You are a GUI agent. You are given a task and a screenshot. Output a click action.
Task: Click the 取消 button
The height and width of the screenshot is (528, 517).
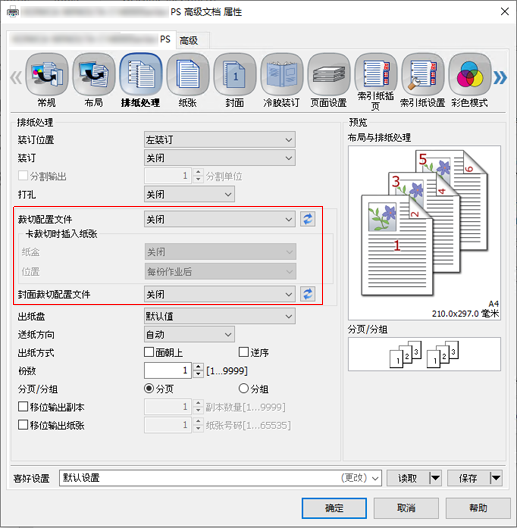(x=406, y=508)
